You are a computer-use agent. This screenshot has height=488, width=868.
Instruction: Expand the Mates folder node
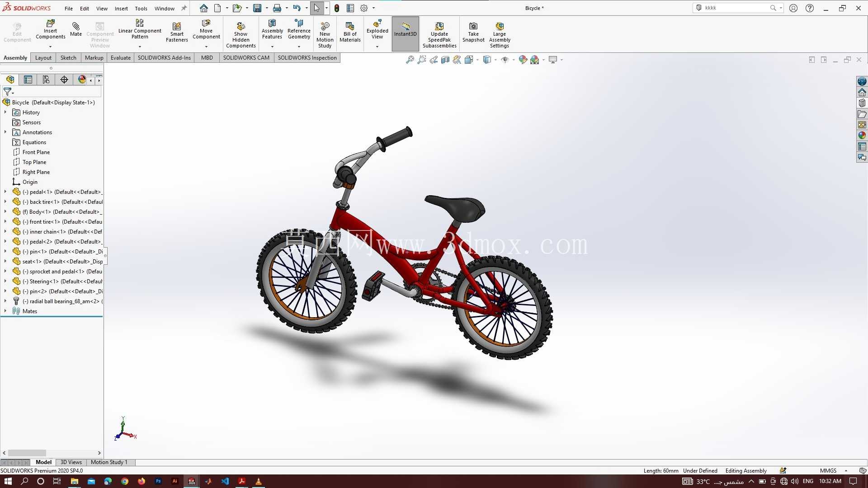click(x=5, y=311)
